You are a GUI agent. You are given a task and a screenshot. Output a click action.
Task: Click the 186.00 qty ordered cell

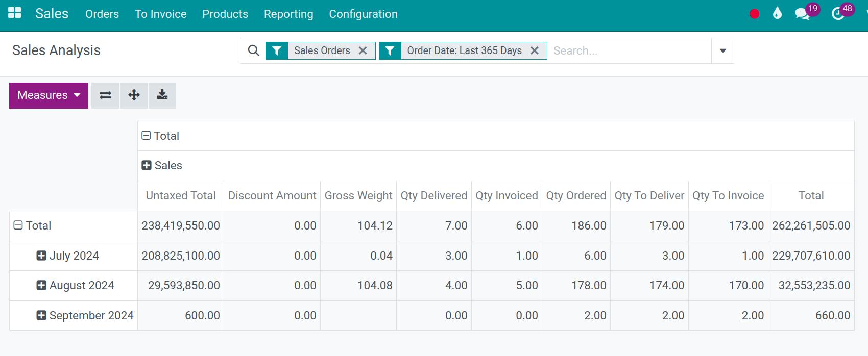pyautogui.click(x=576, y=225)
